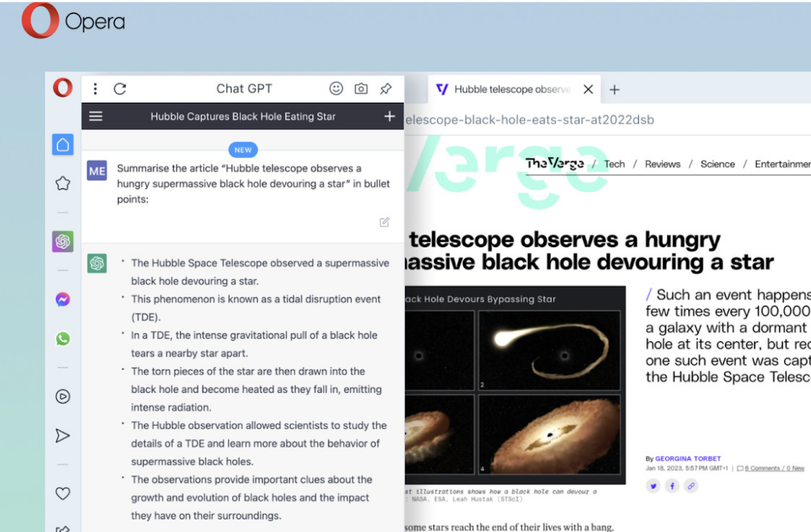Select the Player icon in the sidebar

62,395
